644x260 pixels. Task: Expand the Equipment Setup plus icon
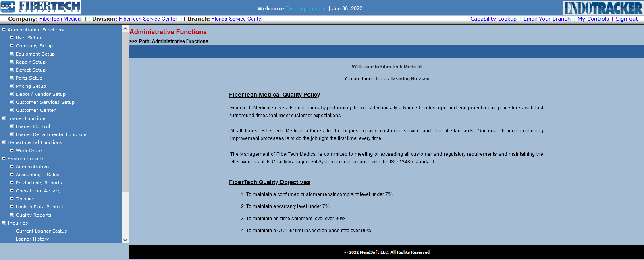point(12,54)
